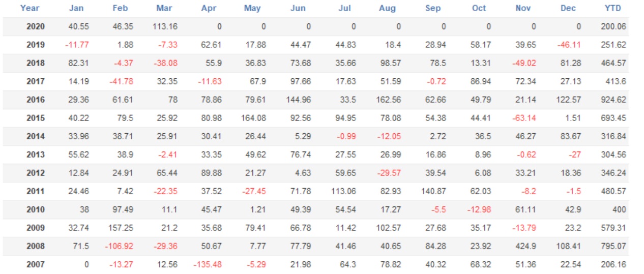
Task: Select the 164.08 May 2015 cell
Action: click(x=253, y=118)
